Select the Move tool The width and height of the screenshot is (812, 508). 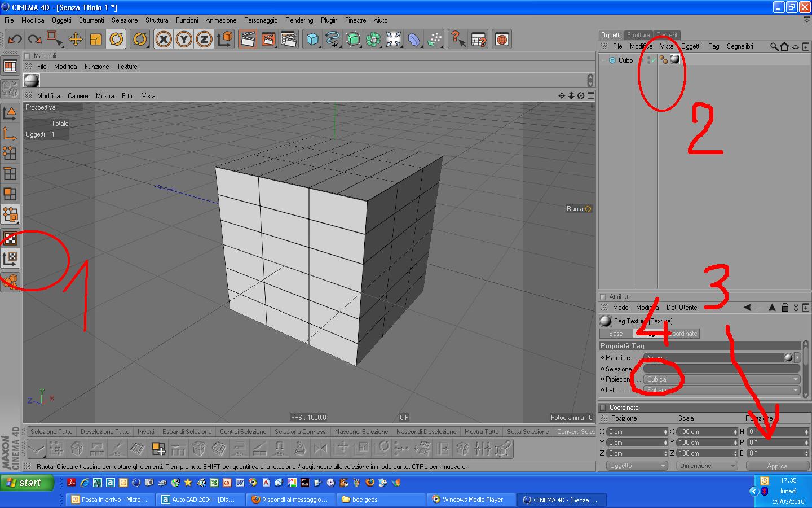click(76, 40)
